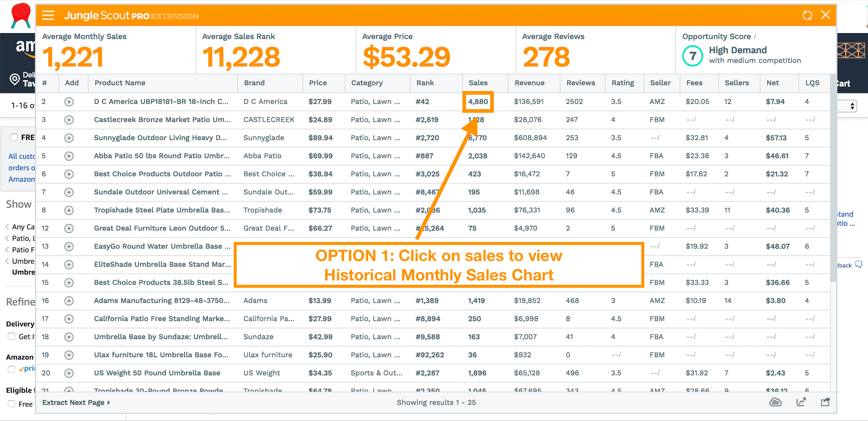Enable the Amazon Prime checkbox
Viewport: 868px width, 421px height.
click(x=11, y=369)
